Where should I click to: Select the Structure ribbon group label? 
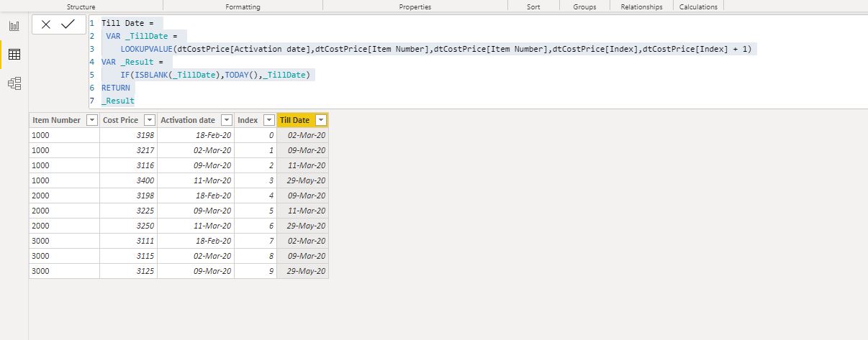81,6
